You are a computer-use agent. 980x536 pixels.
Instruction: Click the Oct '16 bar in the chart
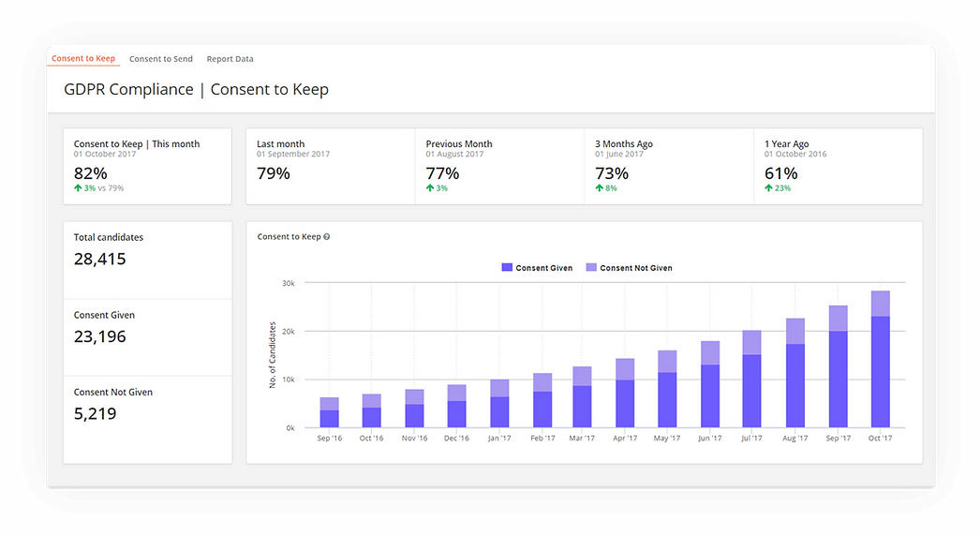point(371,411)
